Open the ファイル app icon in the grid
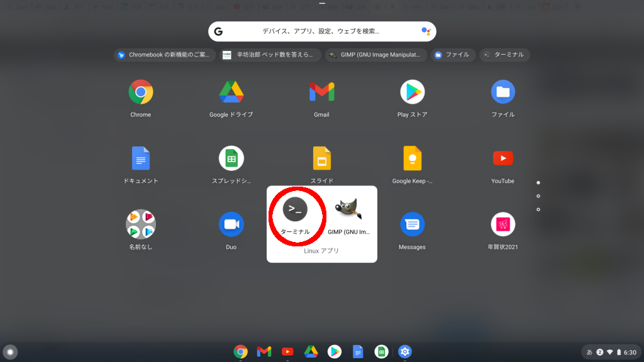This screenshot has height=362, width=644. [502, 92]
